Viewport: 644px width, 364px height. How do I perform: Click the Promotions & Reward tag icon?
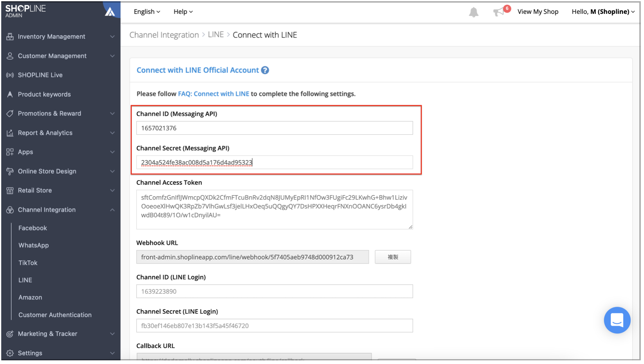tap(10, 113)
